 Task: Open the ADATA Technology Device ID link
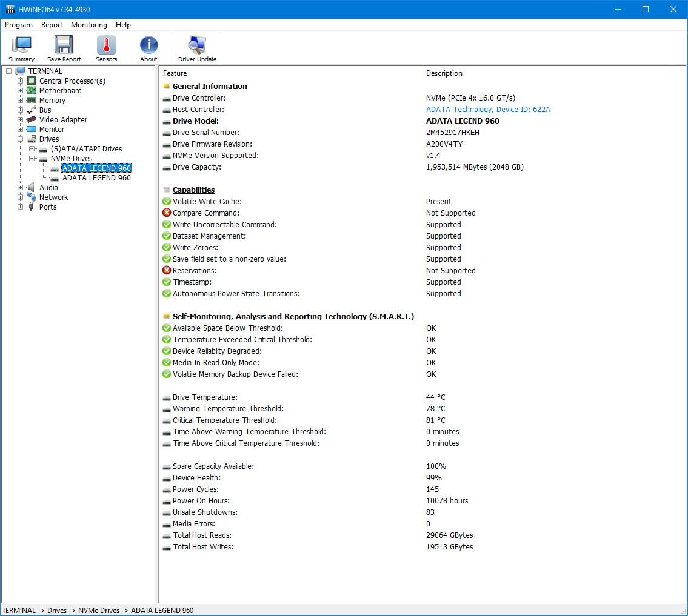point(488,109)
